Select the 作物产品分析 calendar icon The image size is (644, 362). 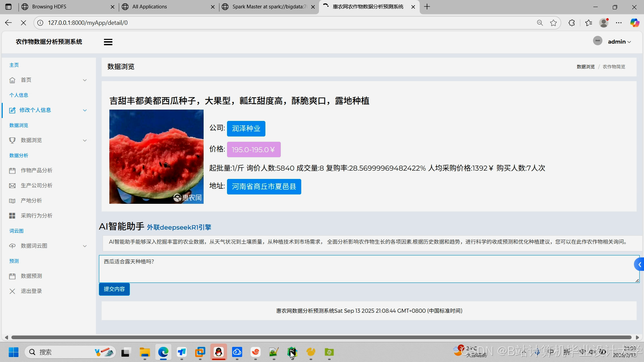point(12,170)
